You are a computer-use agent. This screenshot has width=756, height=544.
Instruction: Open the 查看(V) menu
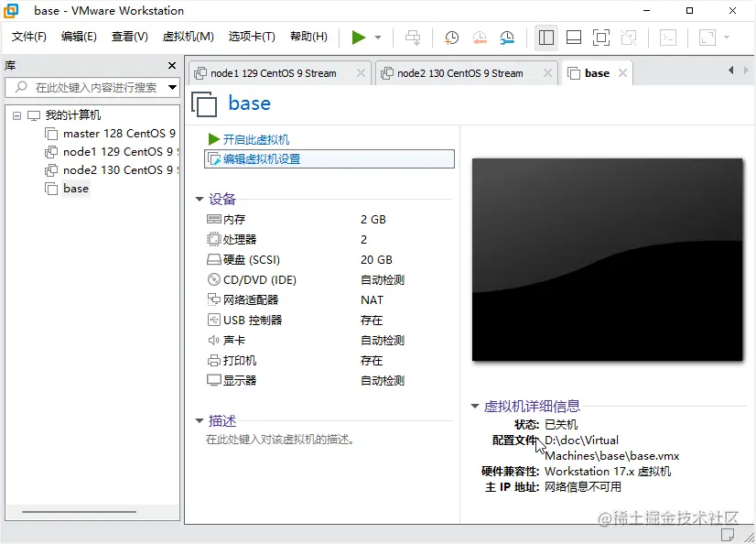tap(129, 37)
